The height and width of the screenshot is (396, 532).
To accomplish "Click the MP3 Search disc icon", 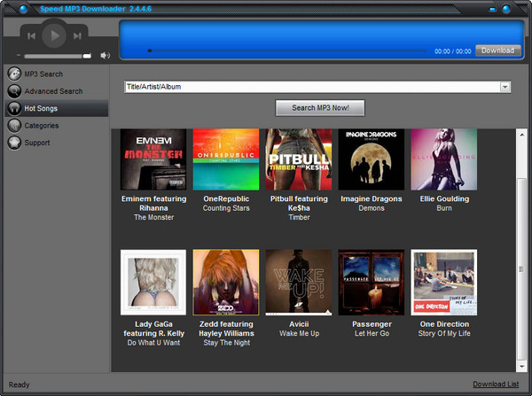I will [14, 74].
